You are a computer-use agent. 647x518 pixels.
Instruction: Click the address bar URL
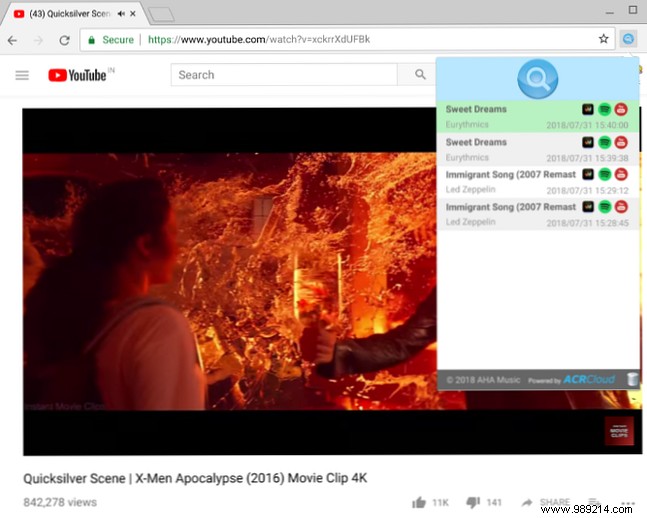(259, 40)
